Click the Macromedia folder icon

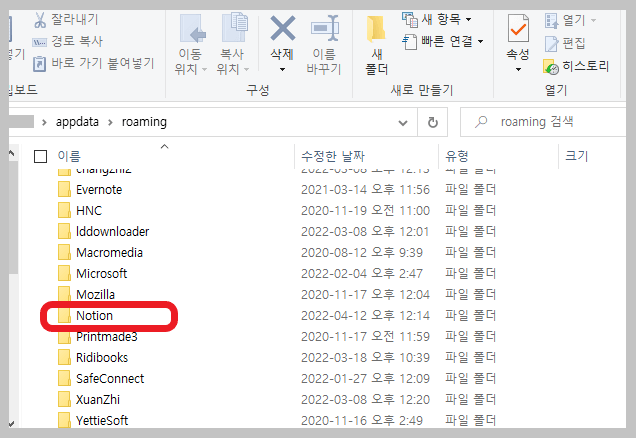point(64,252)
